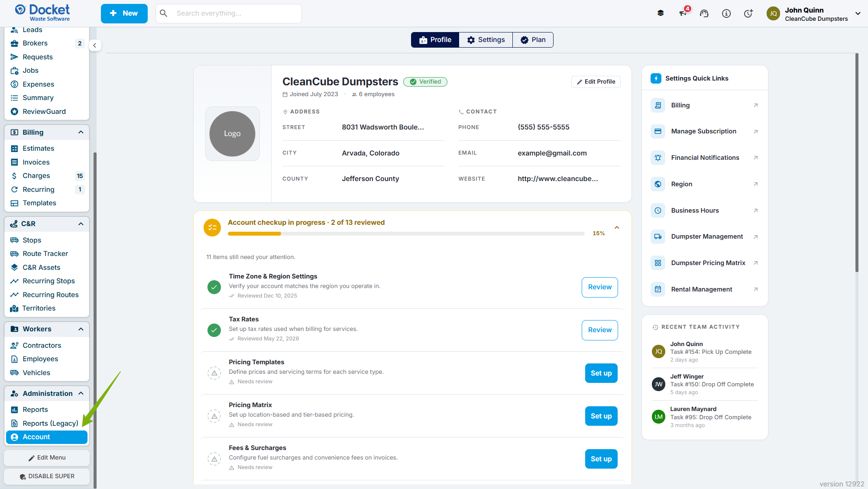Click the main page vertical scrollbar
Viewport: 868px width, 489px height.
[857, 163]
